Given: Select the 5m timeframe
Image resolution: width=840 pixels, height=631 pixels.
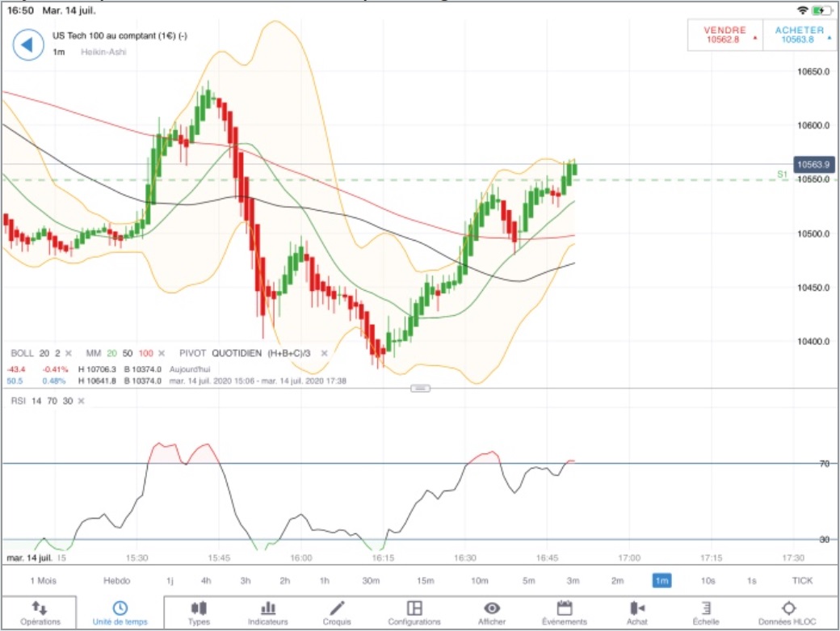Looking at the screenshot, I should [529, 581].
